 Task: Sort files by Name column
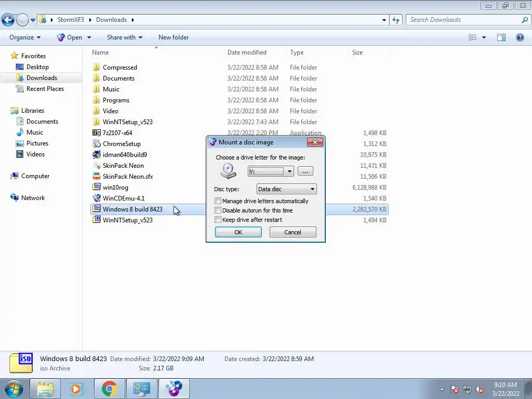[x=100, y=52]
